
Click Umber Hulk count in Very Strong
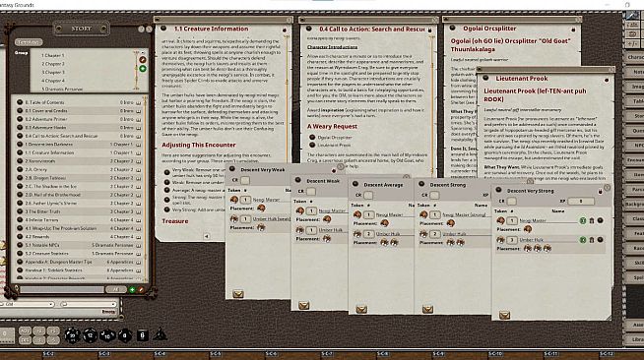(512, 240)
